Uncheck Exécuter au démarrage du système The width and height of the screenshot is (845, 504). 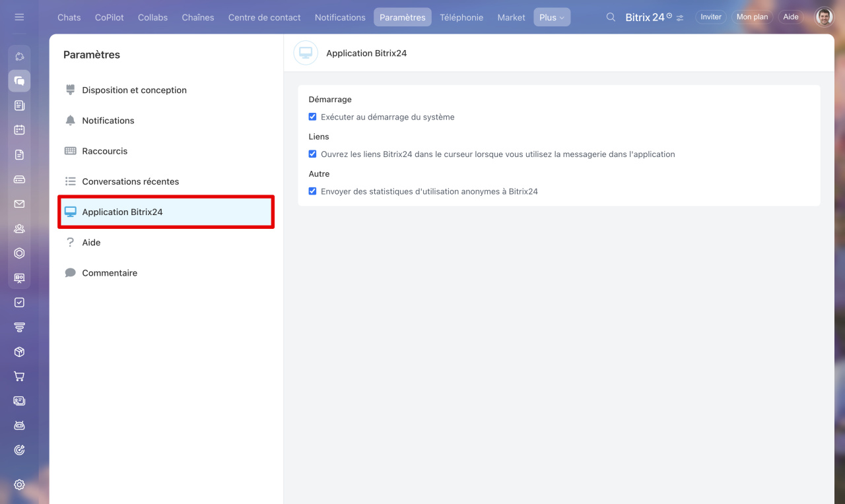coord(313,117)
